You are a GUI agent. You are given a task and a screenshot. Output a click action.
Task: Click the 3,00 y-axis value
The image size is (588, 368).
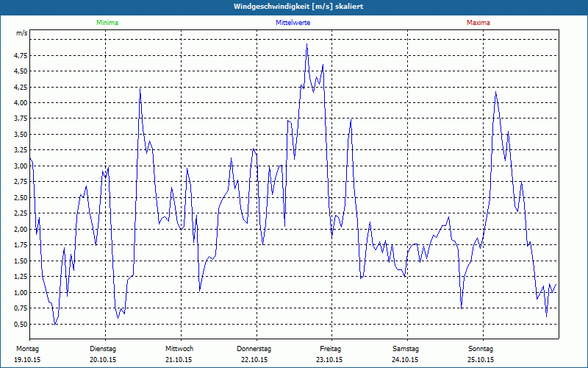(x=21, y=166)
